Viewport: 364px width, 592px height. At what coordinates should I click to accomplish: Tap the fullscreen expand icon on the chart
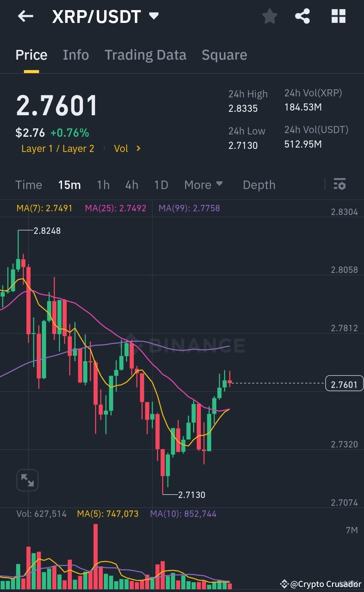pos(27,480)
